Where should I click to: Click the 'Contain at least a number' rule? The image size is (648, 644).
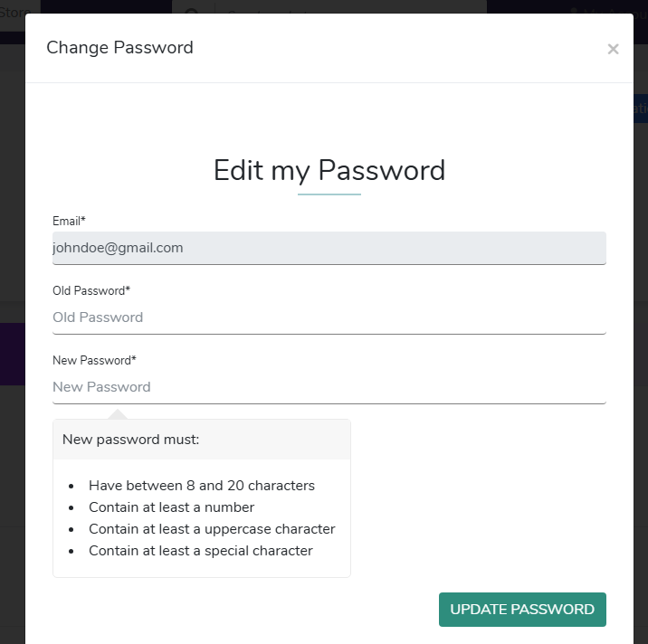[172, 507]
